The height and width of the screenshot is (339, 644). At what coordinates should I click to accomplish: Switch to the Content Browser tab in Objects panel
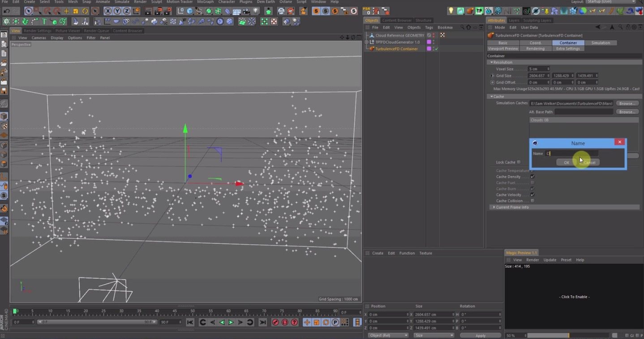pyautogui.click(x=397, y=20)
